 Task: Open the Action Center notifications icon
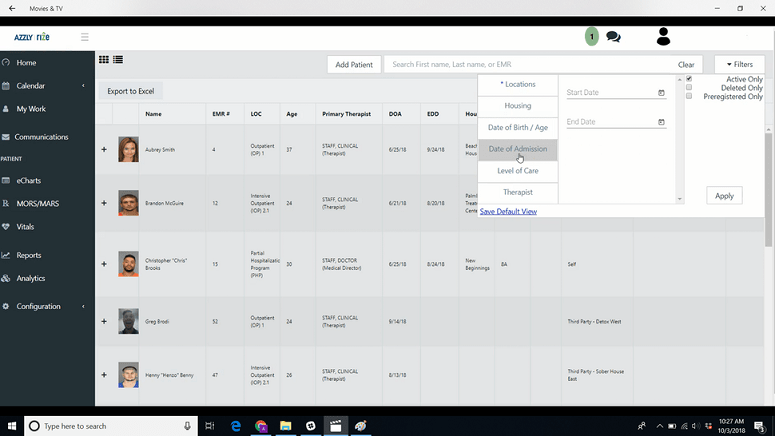click(x=760, y=426)
